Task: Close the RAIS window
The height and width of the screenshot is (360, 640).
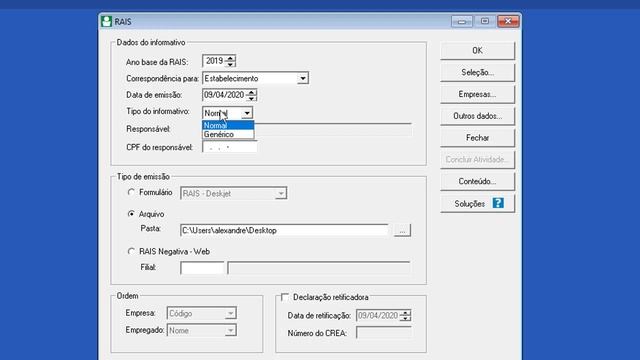Action: [x=508, y=21]
